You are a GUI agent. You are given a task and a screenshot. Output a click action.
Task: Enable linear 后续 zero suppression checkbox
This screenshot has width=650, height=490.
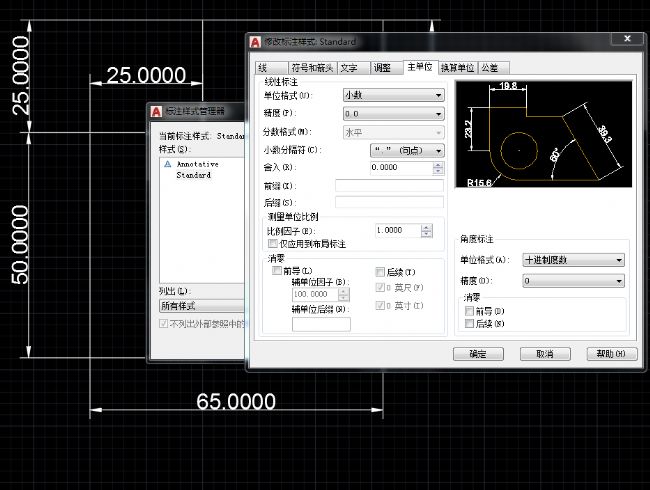pyautogui.click(x=380, y=272)
